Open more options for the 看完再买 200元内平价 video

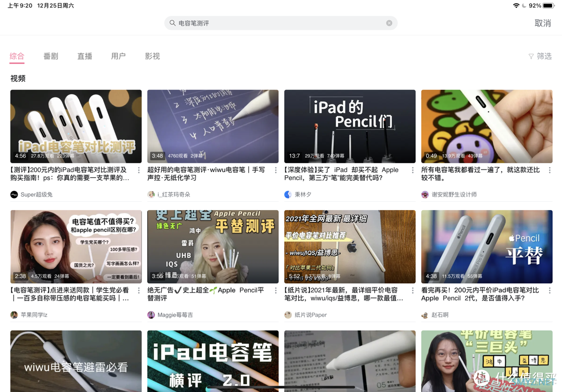tap(550, 290)
